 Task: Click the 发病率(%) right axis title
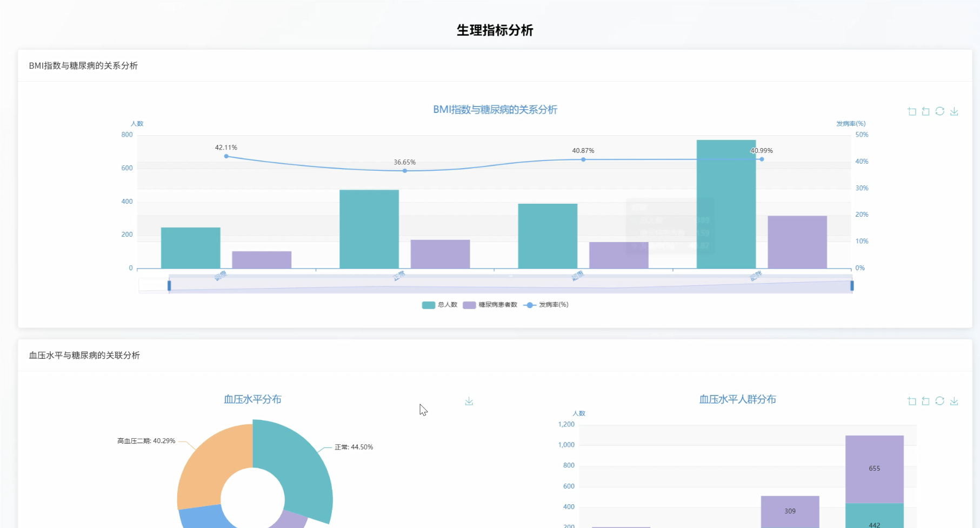click(x=851, y=124)
